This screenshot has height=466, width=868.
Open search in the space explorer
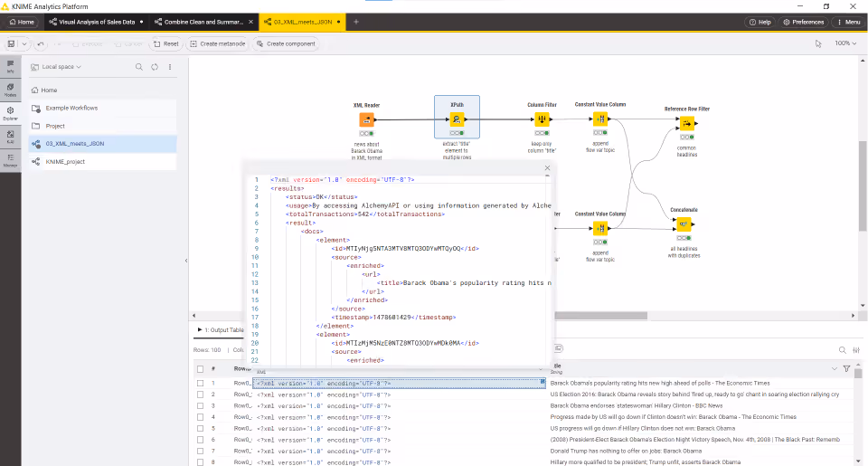pyautogui.click(x=139, y=67)
